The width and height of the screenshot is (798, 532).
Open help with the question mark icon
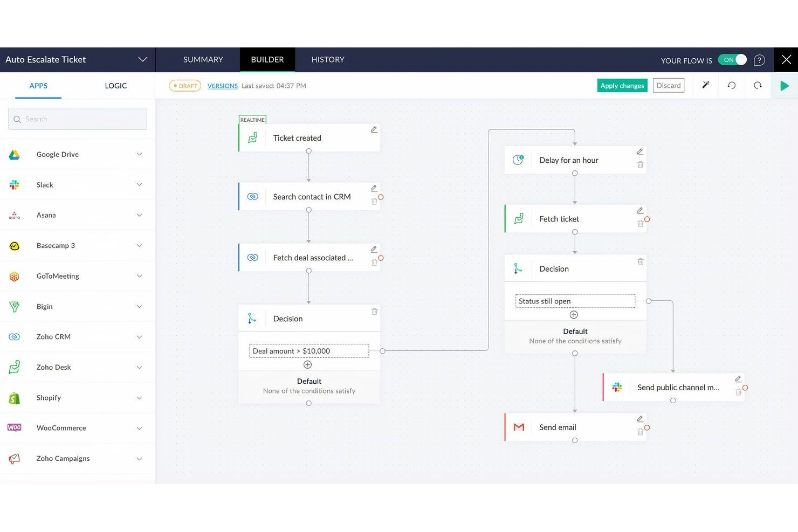click(x=759, y=60)
